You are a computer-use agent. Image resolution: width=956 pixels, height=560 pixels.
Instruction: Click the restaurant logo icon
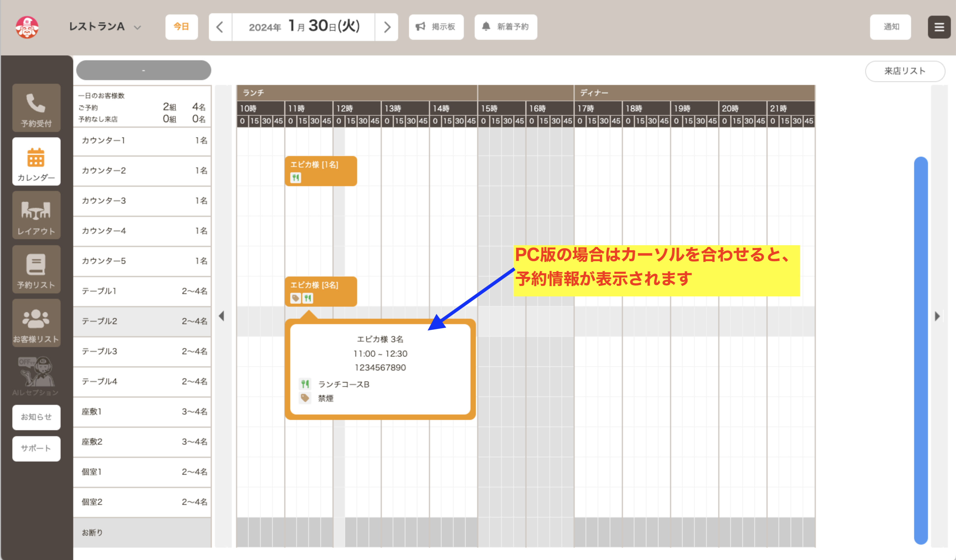(x=27, y=27)
